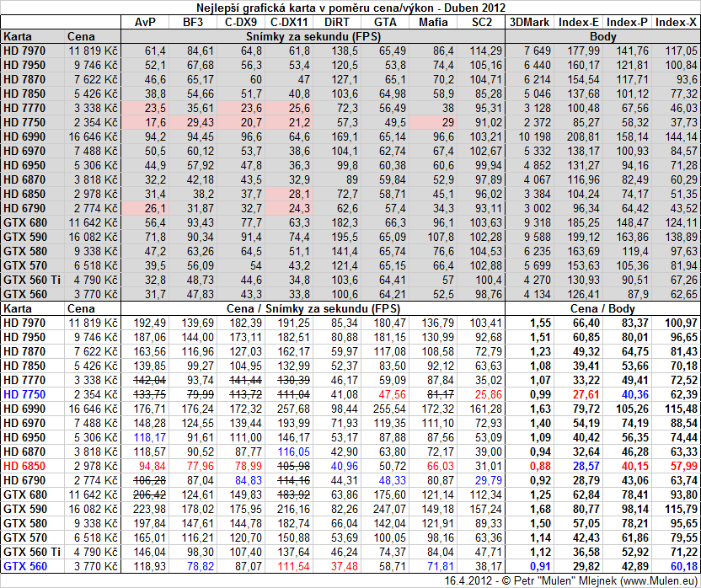
Task: Select the bold value 1,68
Action: [x=541, y=509]
